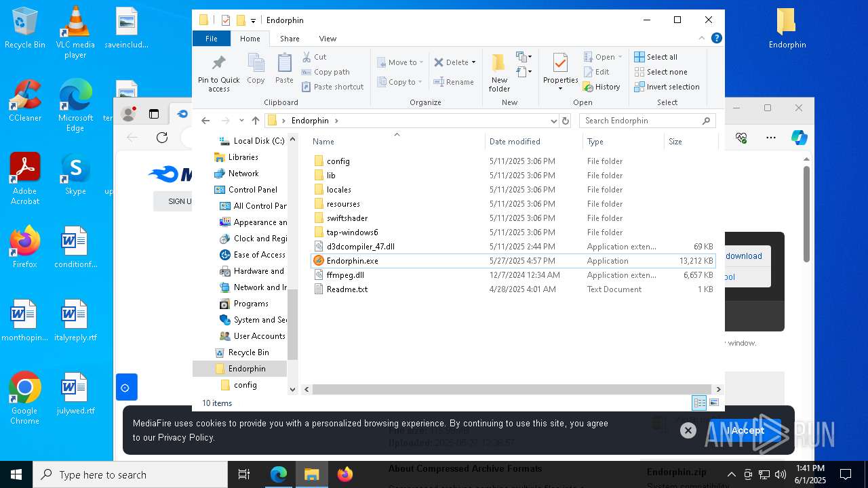Reload the page in Edge
Viewport: 868px width, 488px height.
[x=161, y=138]
